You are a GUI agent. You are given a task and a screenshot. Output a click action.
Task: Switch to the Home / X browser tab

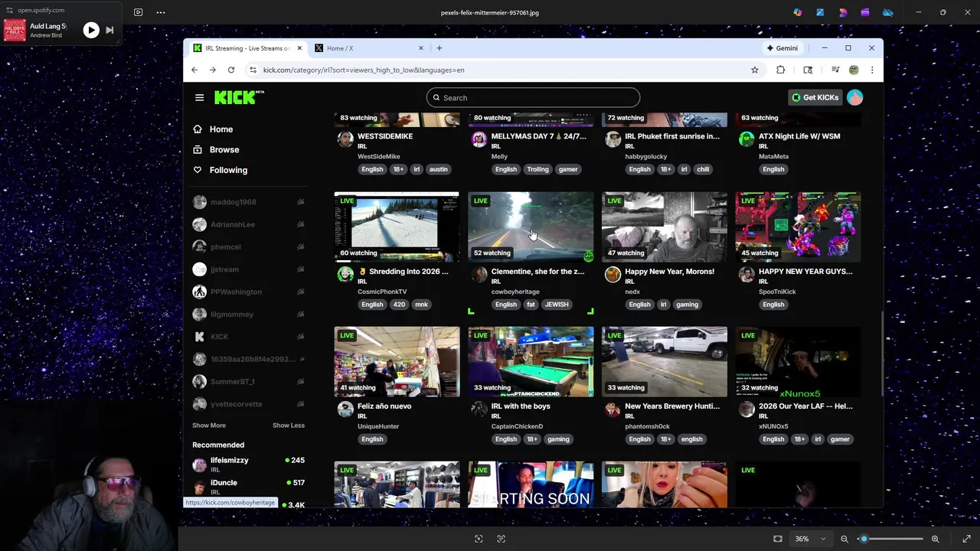[370, 48]
